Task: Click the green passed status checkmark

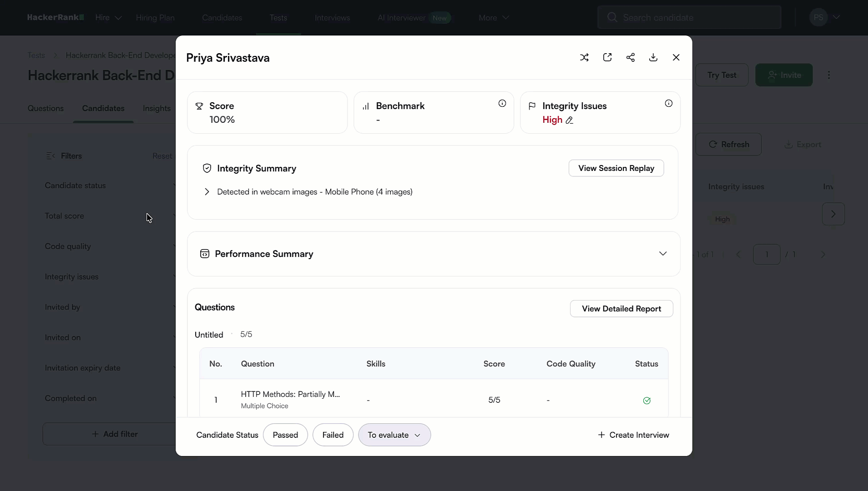Action: coord(647,401)
